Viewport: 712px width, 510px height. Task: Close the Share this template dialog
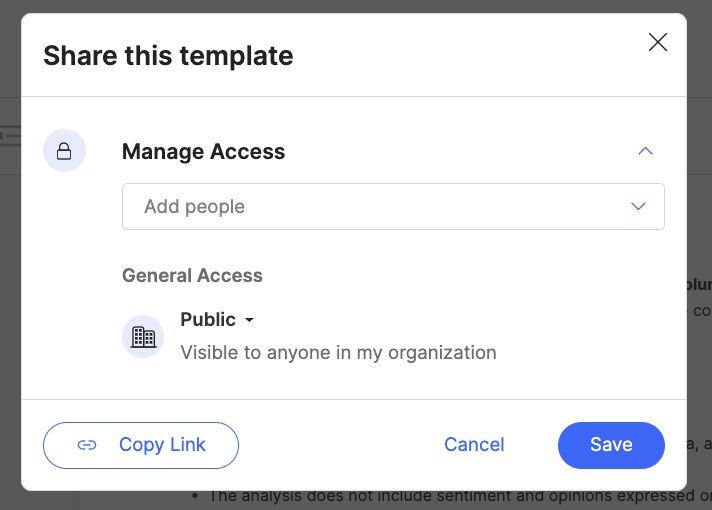pyautogui.click(x=658, y=42)
